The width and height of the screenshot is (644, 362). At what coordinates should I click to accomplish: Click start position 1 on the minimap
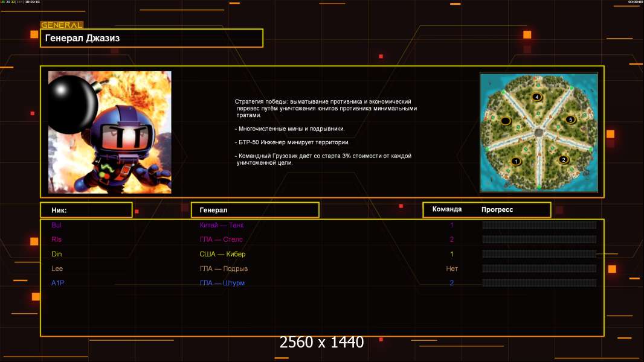click(515, 161)
